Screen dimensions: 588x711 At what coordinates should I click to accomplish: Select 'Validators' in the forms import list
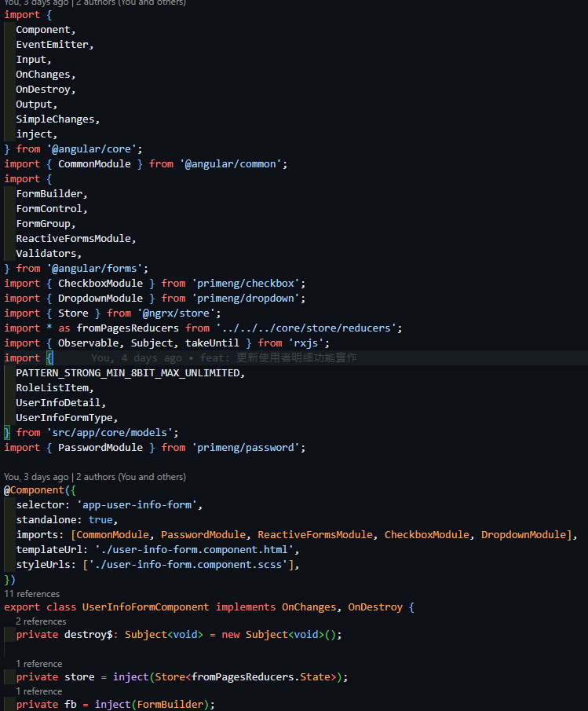(x=46, y=254)
